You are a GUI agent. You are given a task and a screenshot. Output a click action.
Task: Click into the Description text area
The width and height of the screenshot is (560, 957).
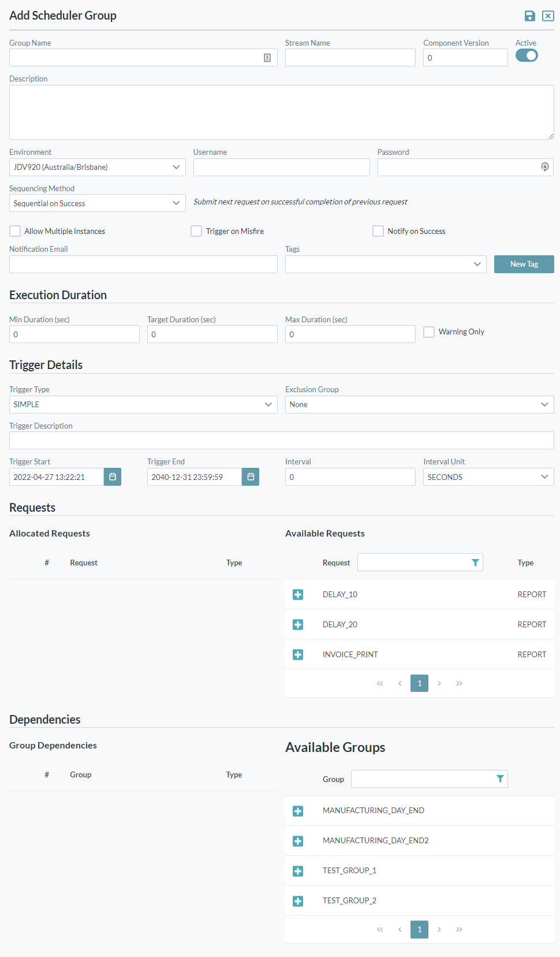[x=281, y=112]
